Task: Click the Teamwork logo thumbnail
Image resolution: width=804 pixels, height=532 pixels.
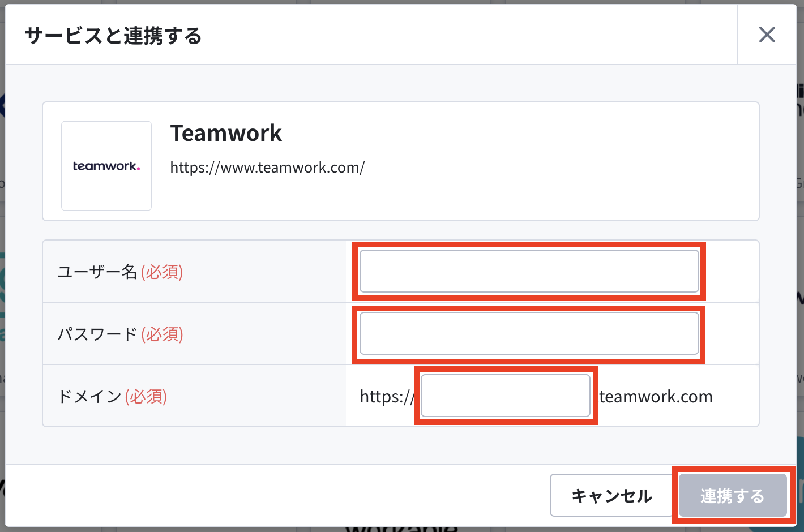Action: point(106,166)
